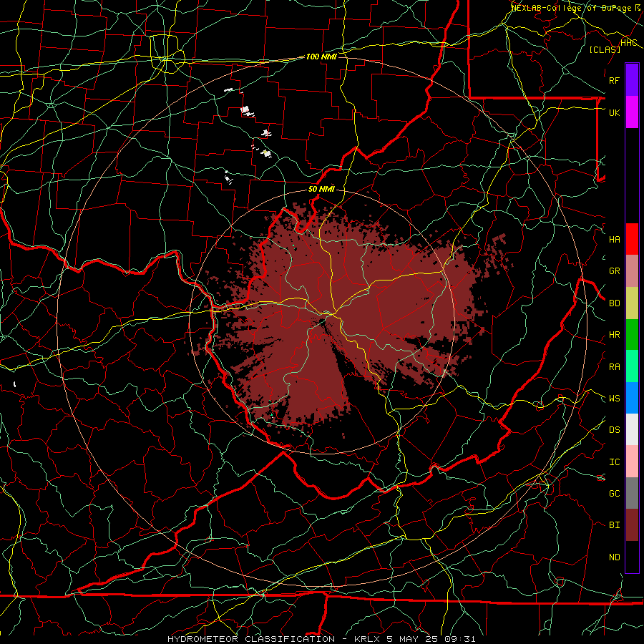
Task: Click the RA bright green legend swatch
Action: tap(632, 366)
